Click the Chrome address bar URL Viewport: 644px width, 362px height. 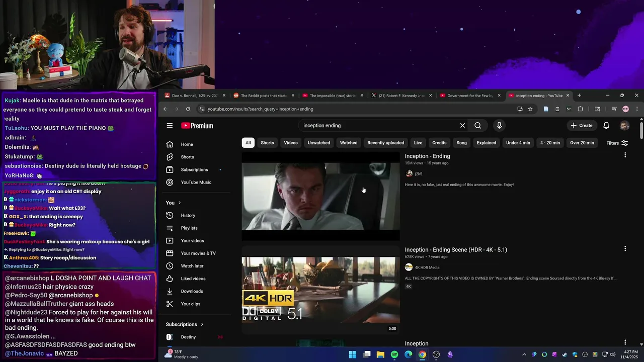pyautogui.click(x=260, y=109)
